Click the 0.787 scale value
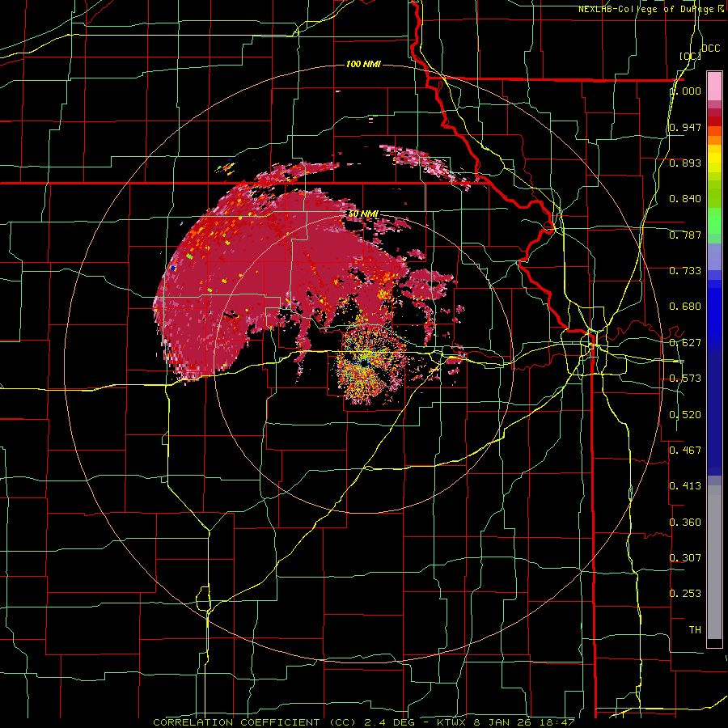This screenshot has width=728, height=728. [x=685, y=235]
